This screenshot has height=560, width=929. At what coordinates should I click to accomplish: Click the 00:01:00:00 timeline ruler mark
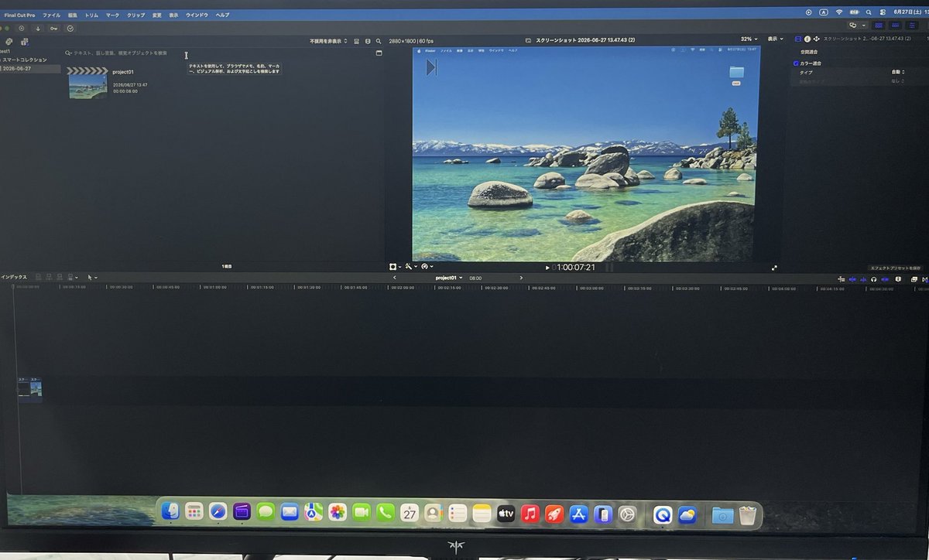(x=215, y=287)
